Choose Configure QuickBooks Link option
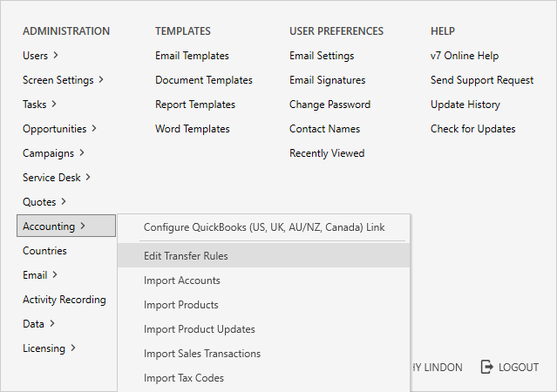557x392 pixels. tap(263, 227)
